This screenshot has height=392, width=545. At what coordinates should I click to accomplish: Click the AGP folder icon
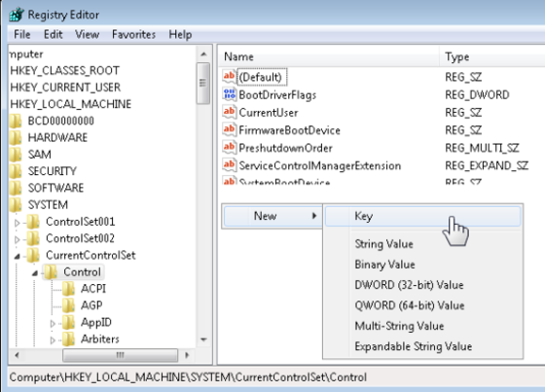tap(68, 305)
